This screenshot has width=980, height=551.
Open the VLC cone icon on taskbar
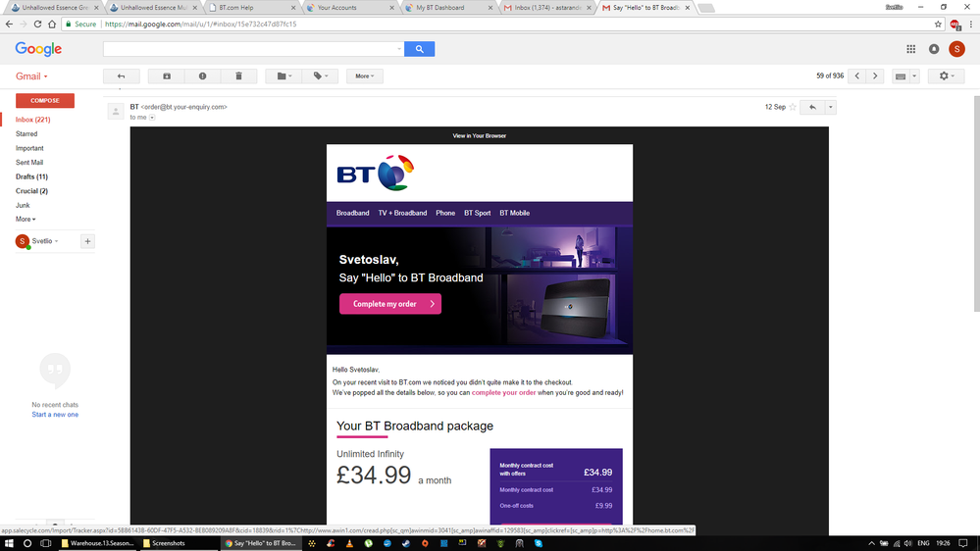pos(349,543)
